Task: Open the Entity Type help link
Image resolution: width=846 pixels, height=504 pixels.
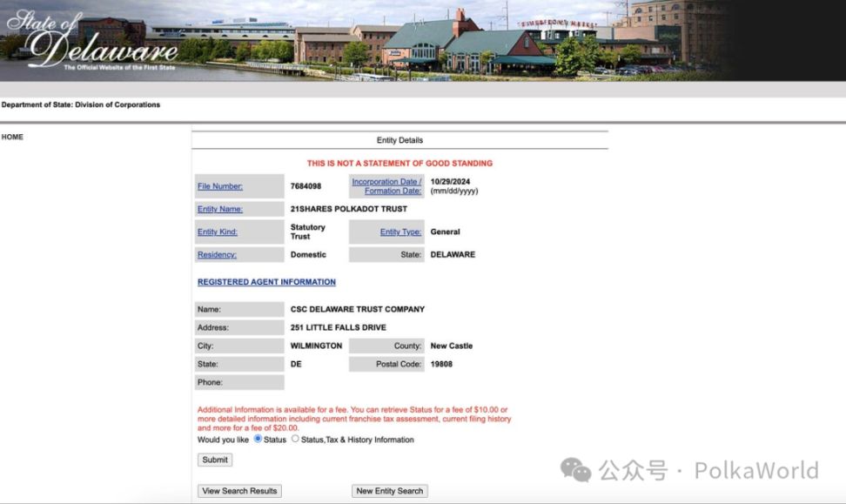Action: pyautogui.click(x=400, y=232)
